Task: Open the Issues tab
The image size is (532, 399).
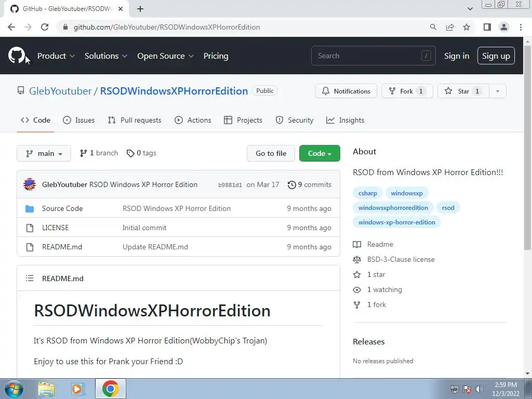Action: (79, 120)
